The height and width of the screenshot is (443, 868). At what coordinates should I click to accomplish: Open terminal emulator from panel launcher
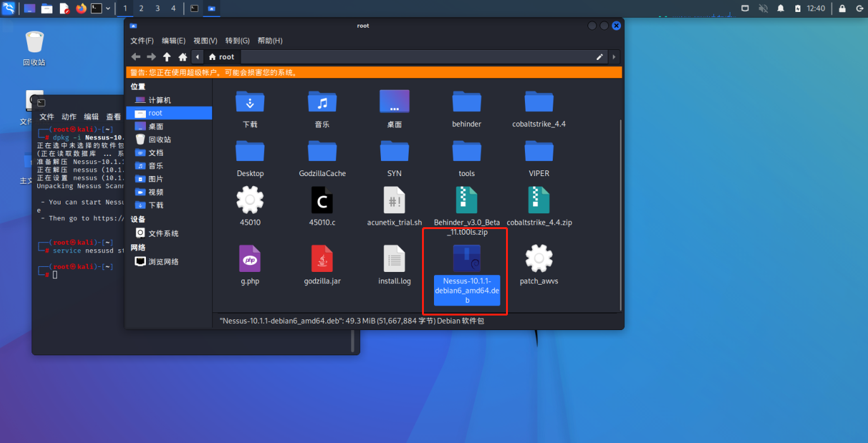pyautogui.click(x=97, y=8)
